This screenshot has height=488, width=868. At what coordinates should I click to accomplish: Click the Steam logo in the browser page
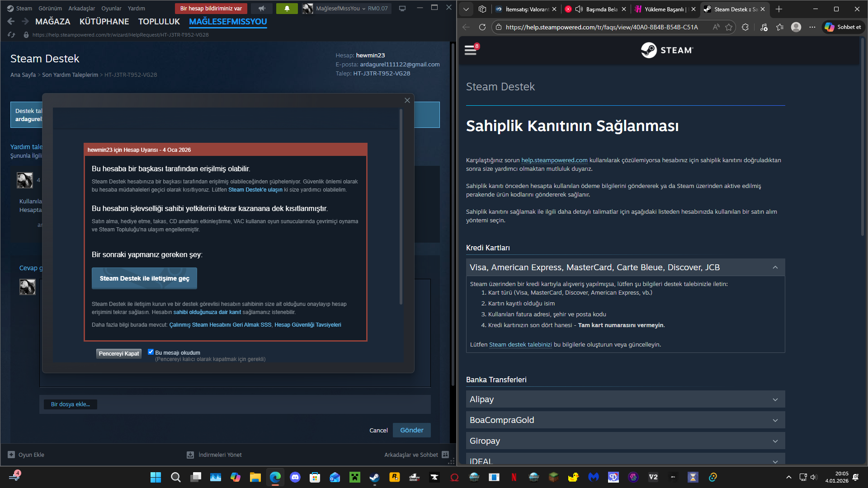point(667,50)
